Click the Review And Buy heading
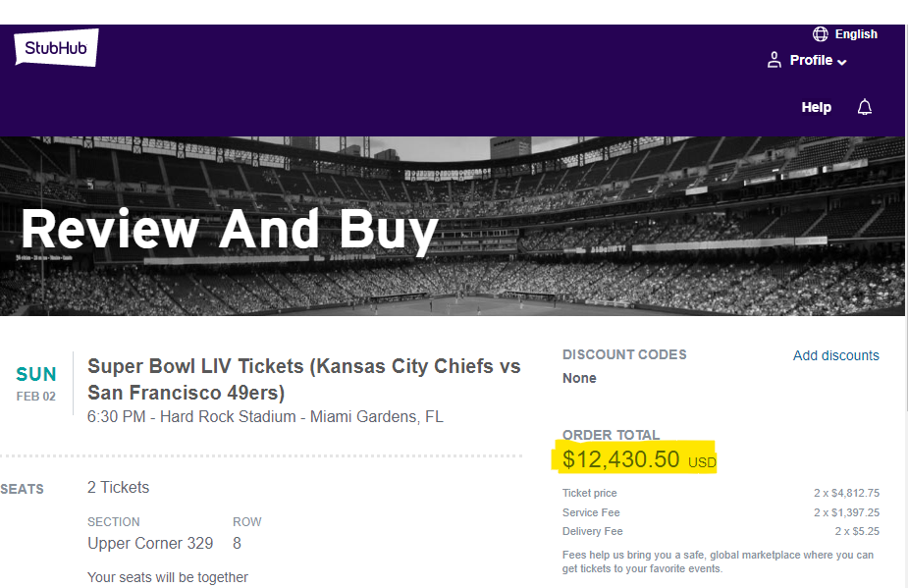908x588 pixels. 229,229
